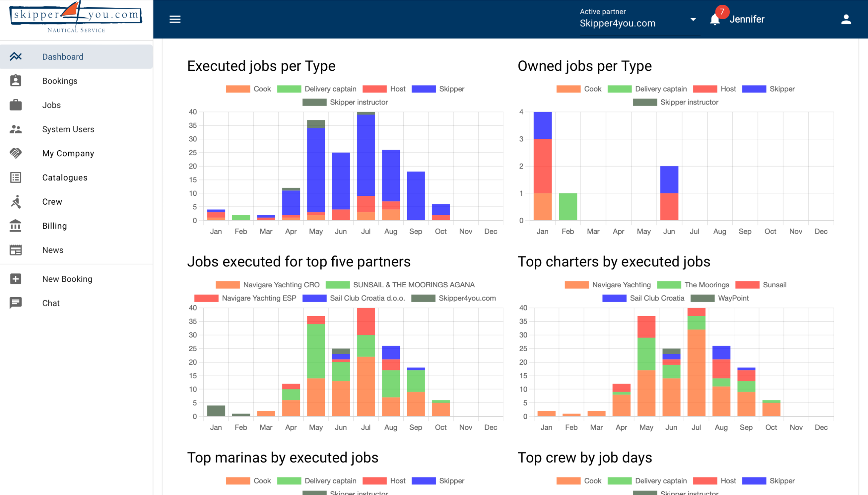Select My Company in the navigation menu

(67, 153)
